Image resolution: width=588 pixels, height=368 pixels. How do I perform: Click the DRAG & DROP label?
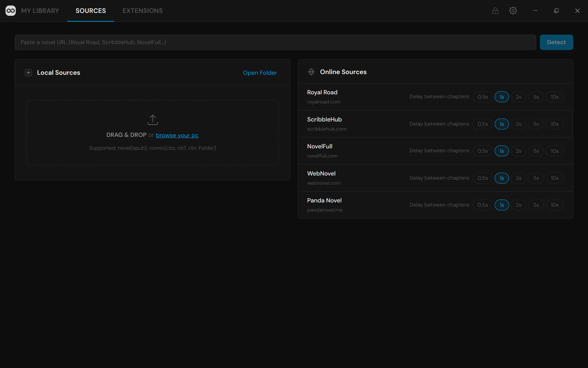(126, 135)
